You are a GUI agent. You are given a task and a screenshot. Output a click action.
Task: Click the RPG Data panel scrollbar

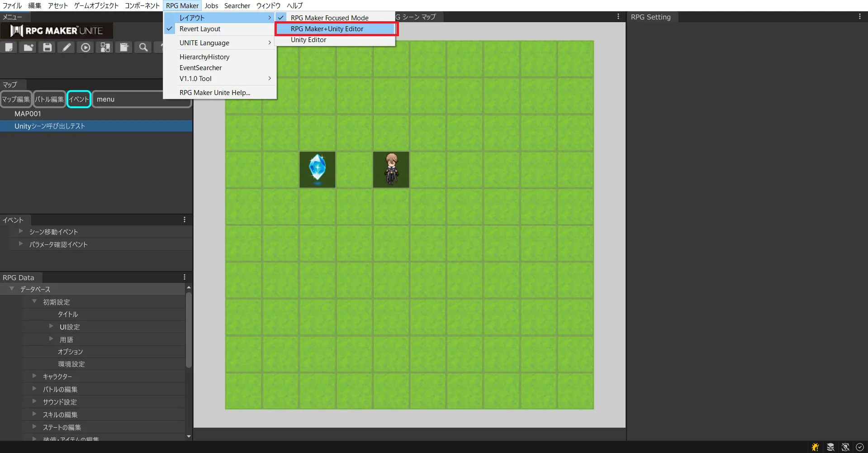(189, 330)
